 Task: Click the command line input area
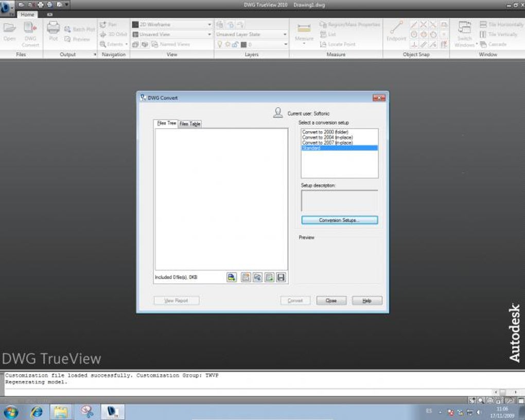(248, 392)
